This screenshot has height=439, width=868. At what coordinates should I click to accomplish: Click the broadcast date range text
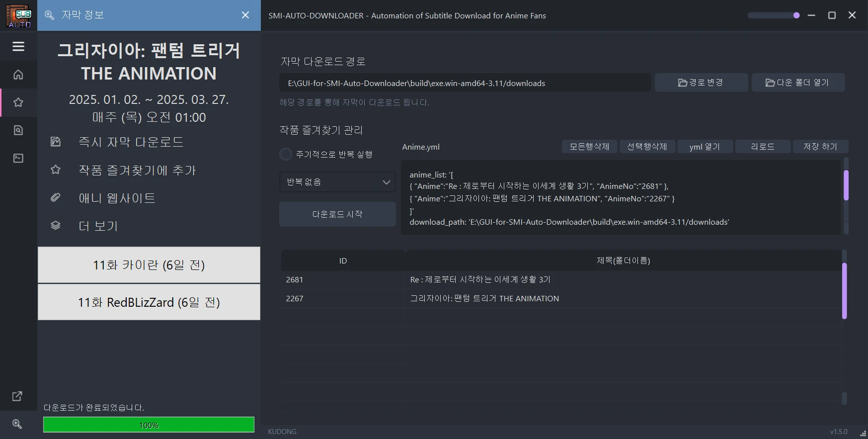[149, 99]
